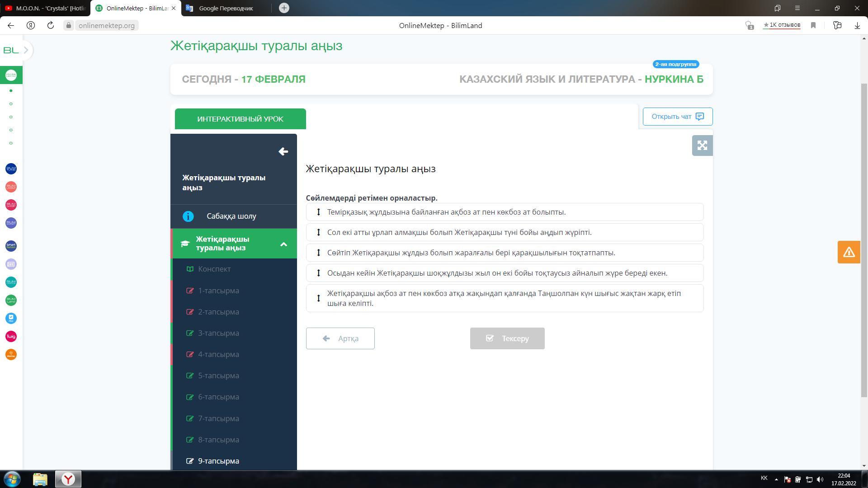Click the Сабаққа шолу info icon

click(x=188, y=216)
